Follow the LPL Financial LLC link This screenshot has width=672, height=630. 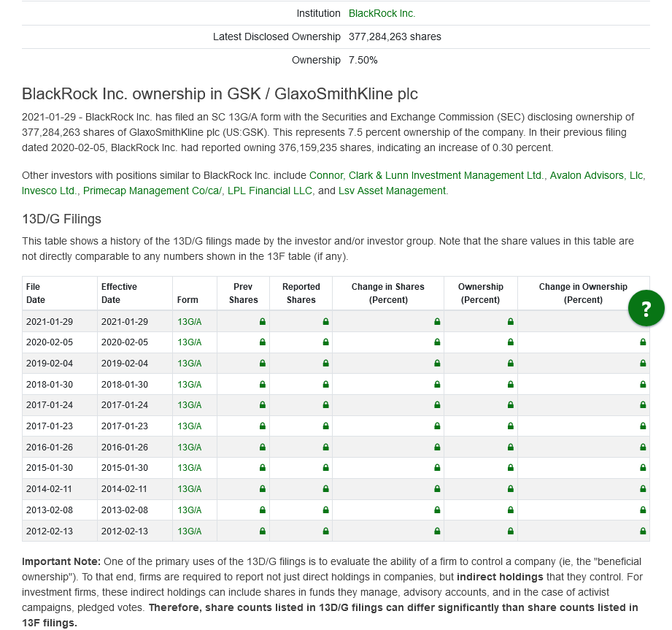click(269, 191)
